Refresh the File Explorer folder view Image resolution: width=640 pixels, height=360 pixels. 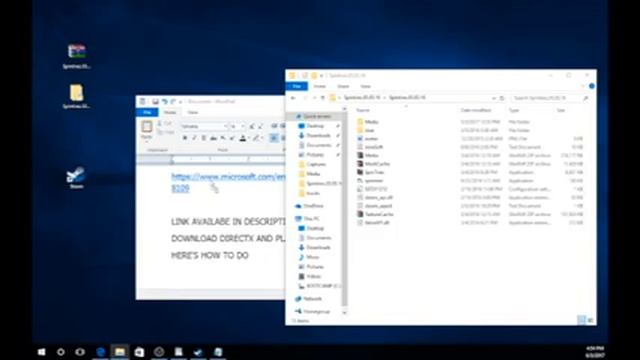click(x=502, y=98)
